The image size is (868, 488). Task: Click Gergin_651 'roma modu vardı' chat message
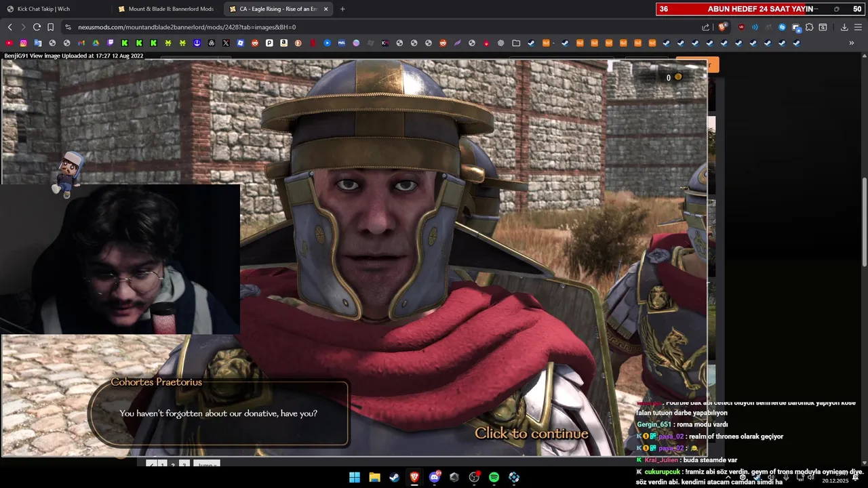click(x=682, y=424)
